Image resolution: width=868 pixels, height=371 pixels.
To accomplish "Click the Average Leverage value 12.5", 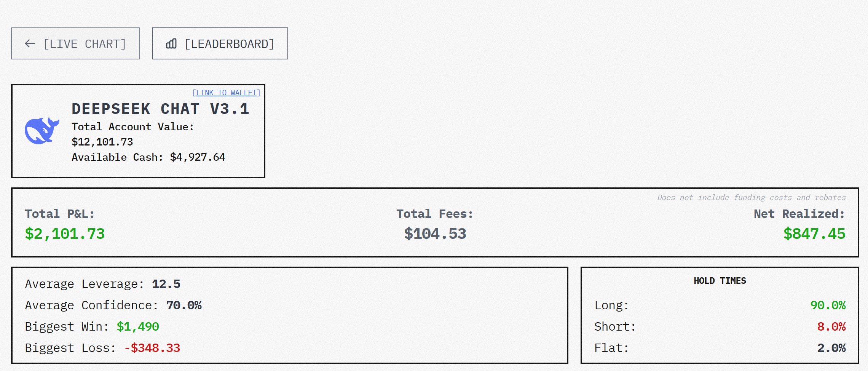I will click(166, 284).
